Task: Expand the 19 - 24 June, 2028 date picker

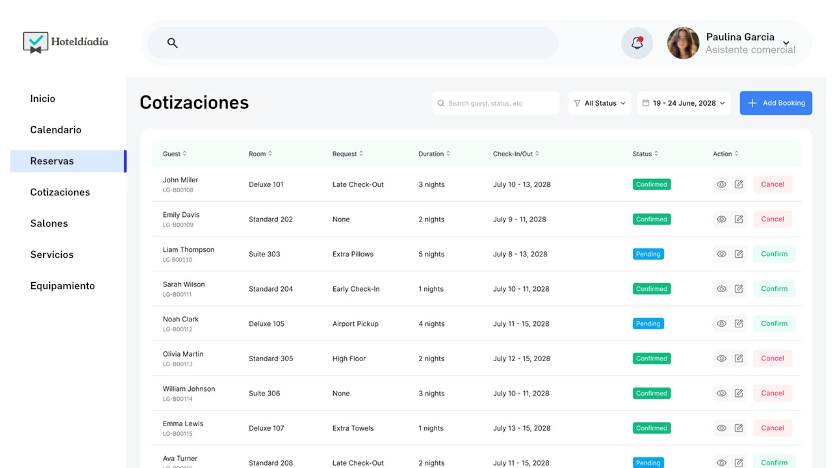Action: coord(684,103)
